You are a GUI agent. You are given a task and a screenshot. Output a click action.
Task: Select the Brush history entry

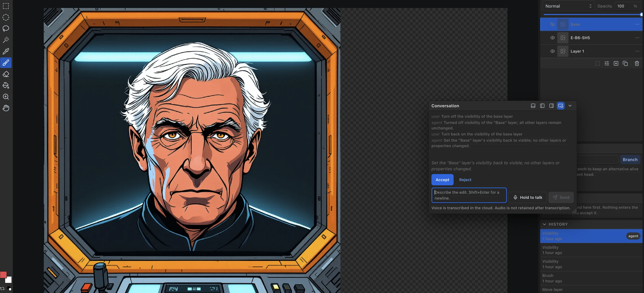591,278
